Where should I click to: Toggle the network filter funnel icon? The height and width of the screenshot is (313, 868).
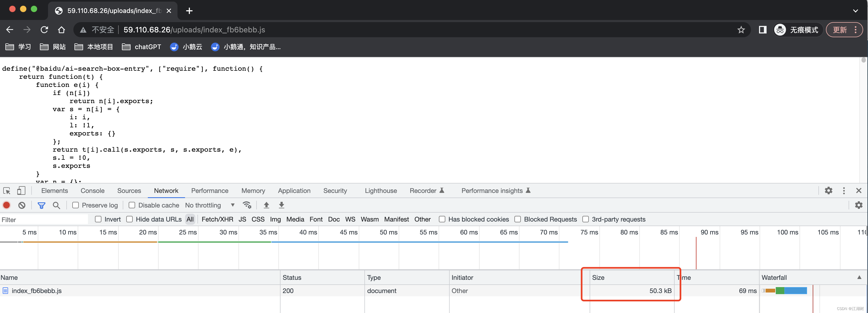click(42, 205)
